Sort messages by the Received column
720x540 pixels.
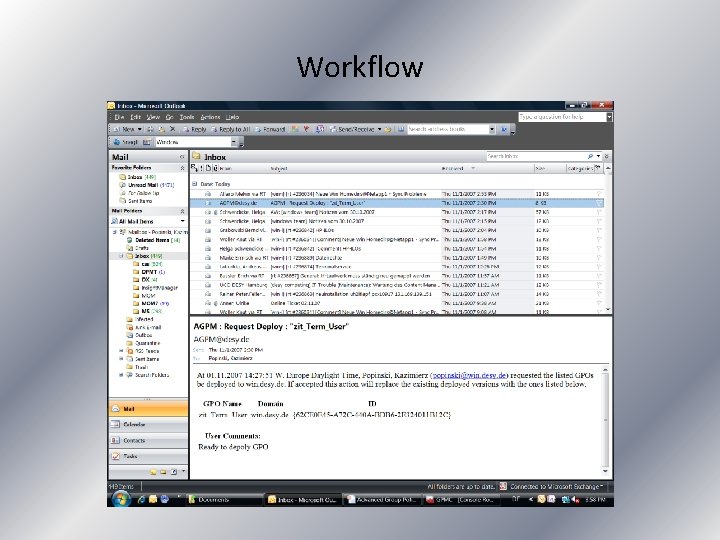click(x=488, y=169)
